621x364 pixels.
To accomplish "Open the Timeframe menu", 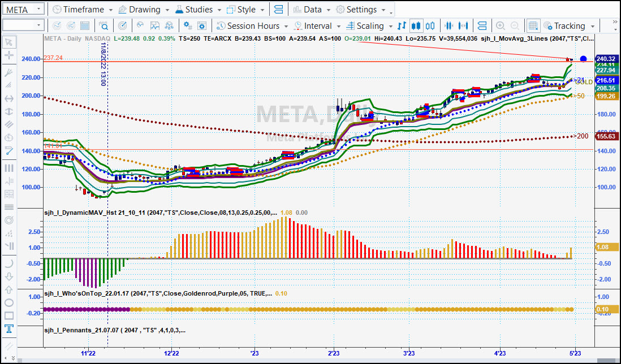I will 83,10.
